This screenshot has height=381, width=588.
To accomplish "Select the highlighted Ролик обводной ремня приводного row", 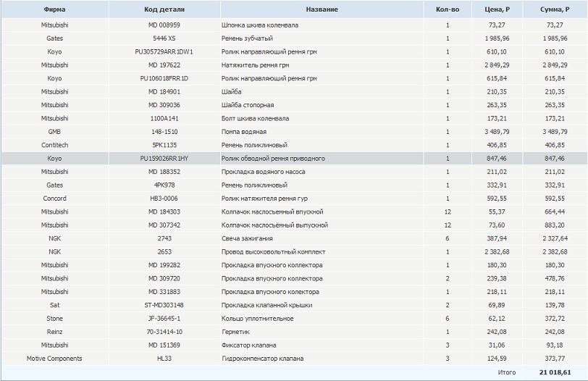I will (x=273, y=158).
